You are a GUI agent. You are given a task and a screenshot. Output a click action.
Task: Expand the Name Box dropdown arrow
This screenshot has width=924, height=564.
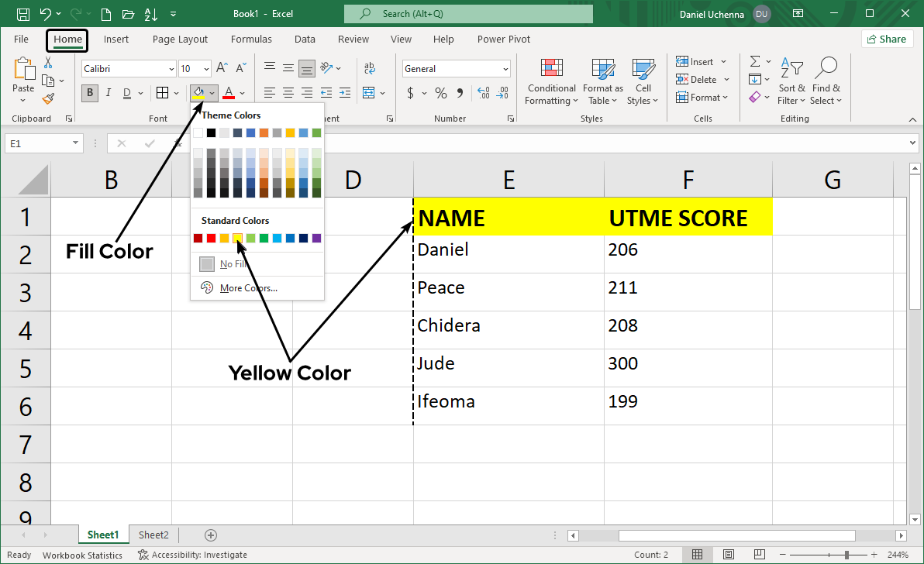point(75,143)
